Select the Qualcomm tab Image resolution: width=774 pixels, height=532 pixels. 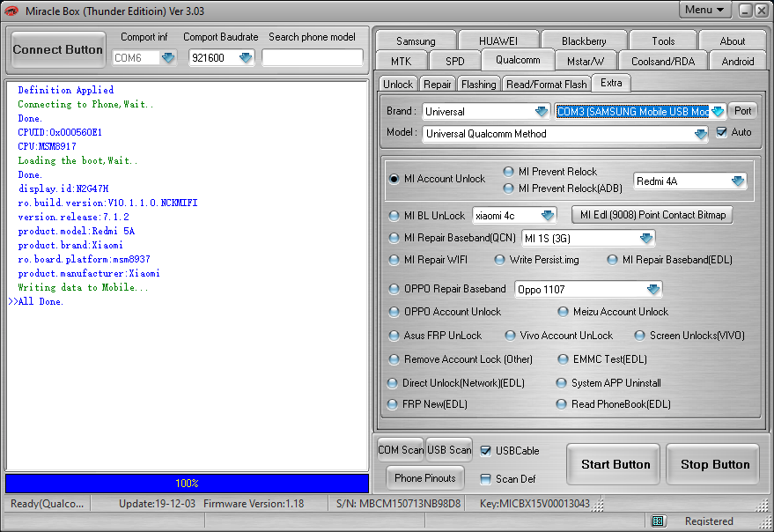click(x=518, y=60)
